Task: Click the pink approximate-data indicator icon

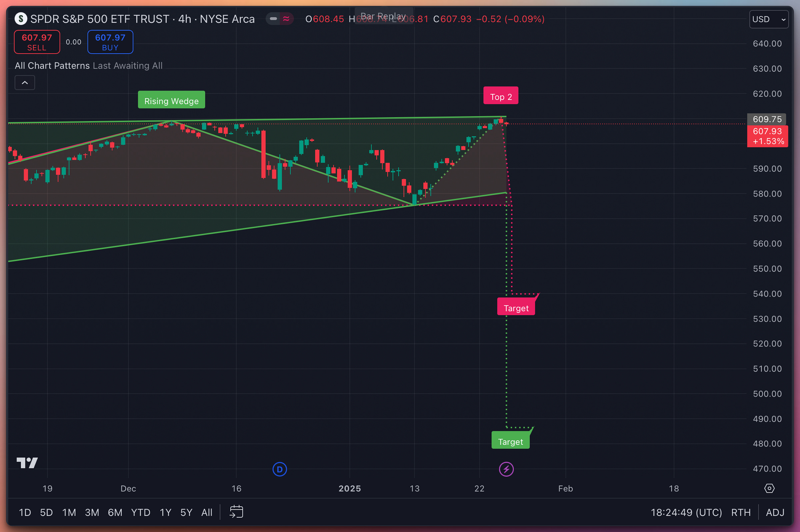Action: point(286,19)
